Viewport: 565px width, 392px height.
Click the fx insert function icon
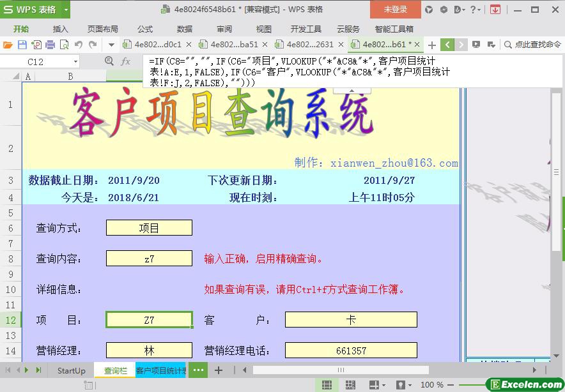(126, 61)
